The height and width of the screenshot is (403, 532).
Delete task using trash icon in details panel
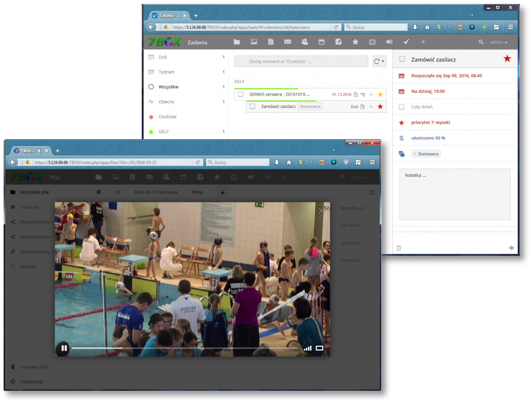(x=399, y=248)
